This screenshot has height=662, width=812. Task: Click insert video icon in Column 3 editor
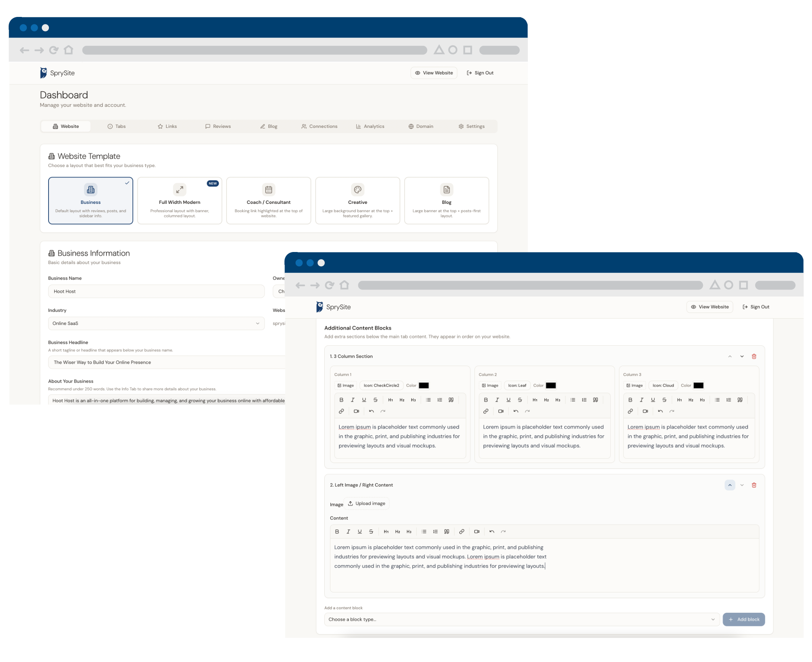(x=645, y=411)
